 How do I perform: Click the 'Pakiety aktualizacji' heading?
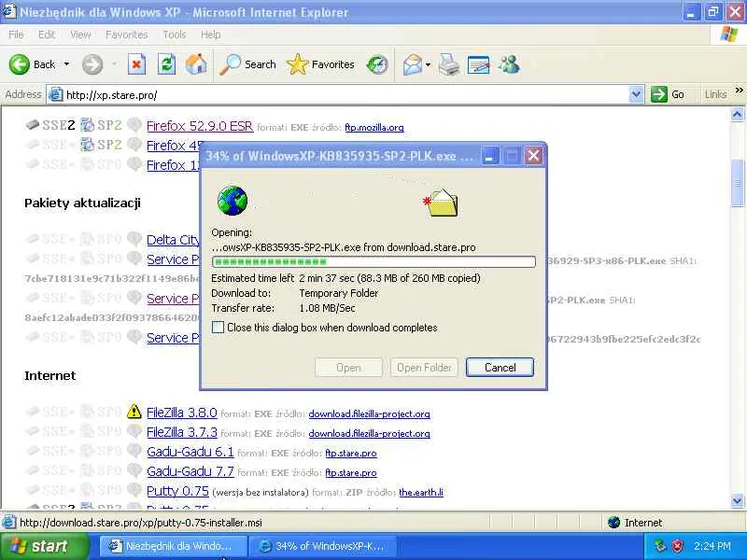[82, 203]
